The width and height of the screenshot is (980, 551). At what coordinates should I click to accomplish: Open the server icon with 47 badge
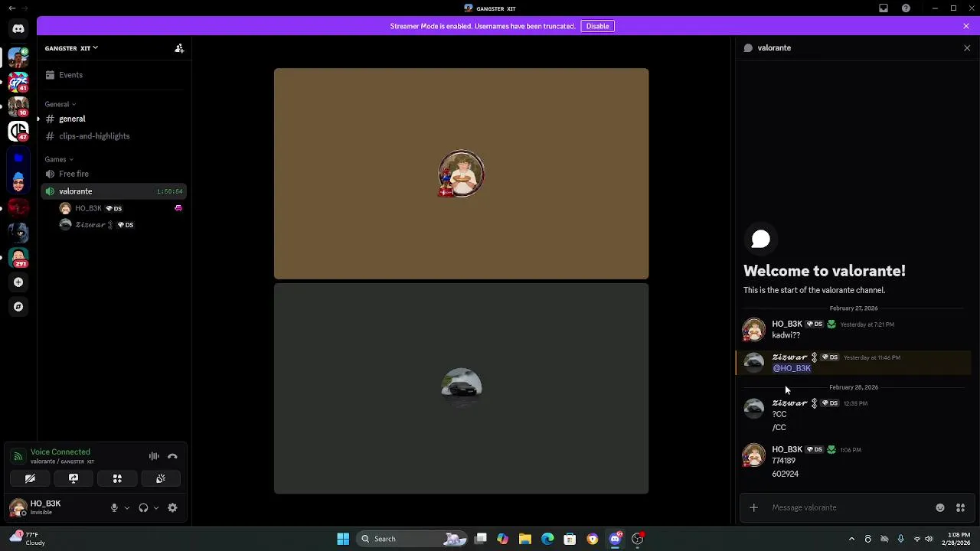[x=18, y=132]
